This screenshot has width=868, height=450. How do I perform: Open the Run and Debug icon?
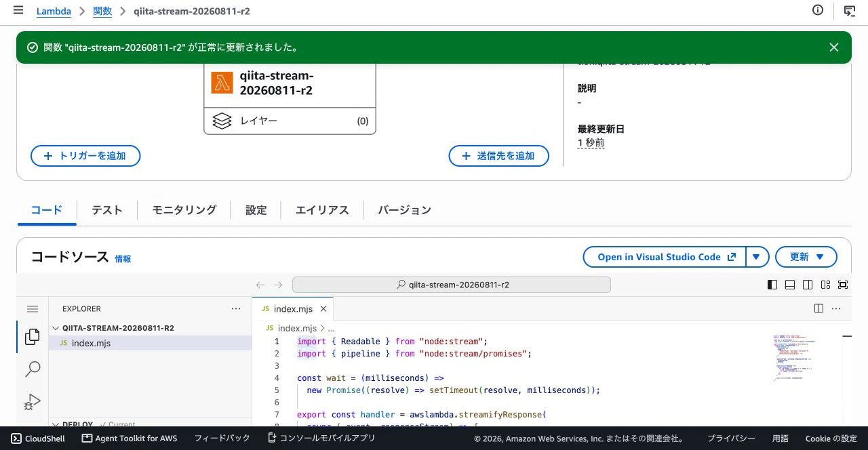33,402
